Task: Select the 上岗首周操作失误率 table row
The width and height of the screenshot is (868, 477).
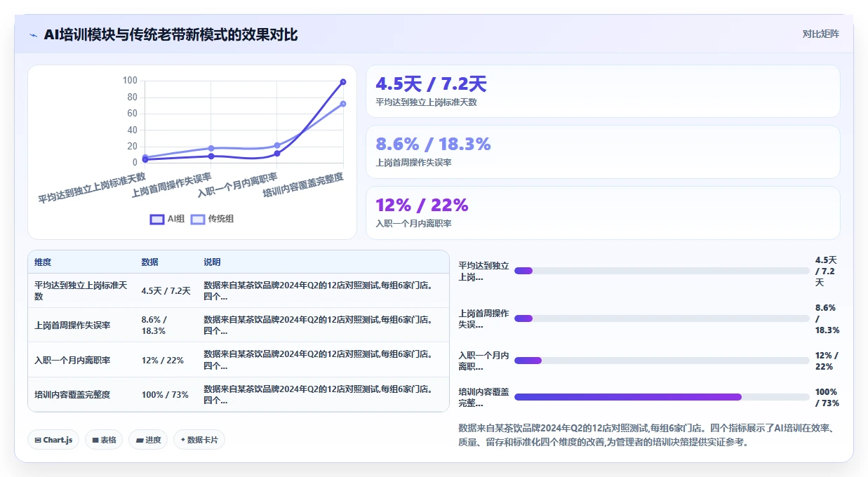Action: (x=239, y=325)
